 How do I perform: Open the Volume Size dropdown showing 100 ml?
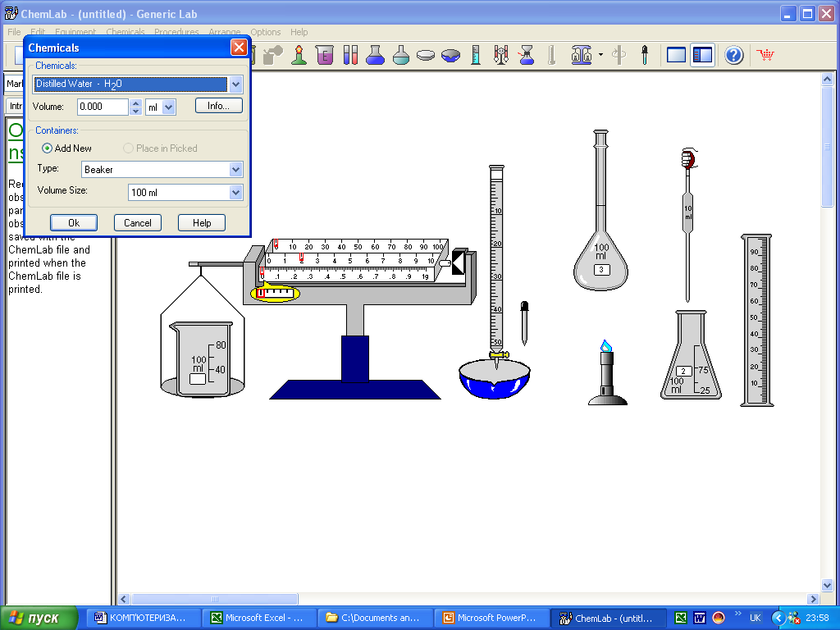(x=235, y=192)
